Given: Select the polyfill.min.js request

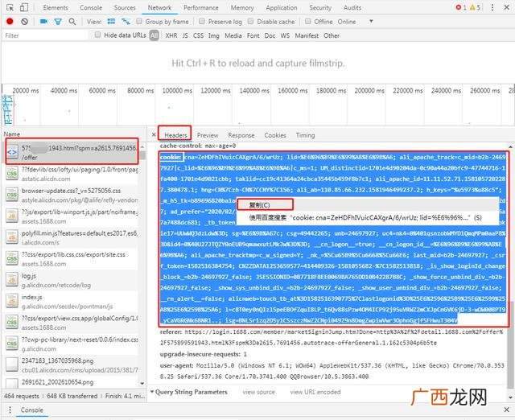Looking at the screenshot, I should point(72,237).
